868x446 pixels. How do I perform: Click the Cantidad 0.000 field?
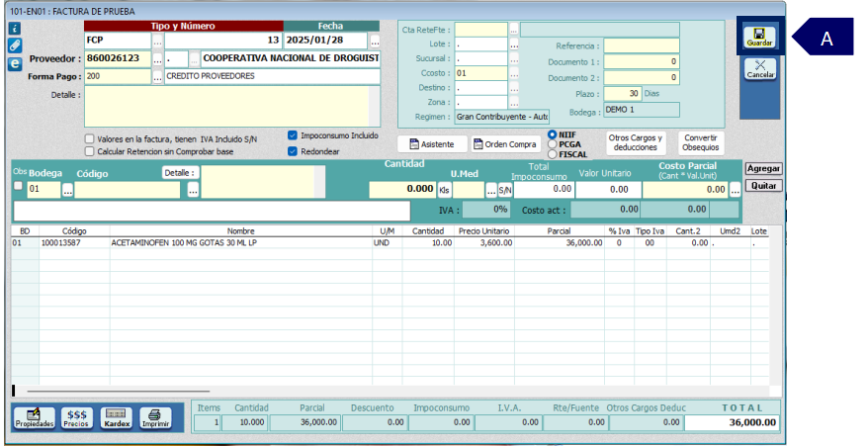point(402,189)
